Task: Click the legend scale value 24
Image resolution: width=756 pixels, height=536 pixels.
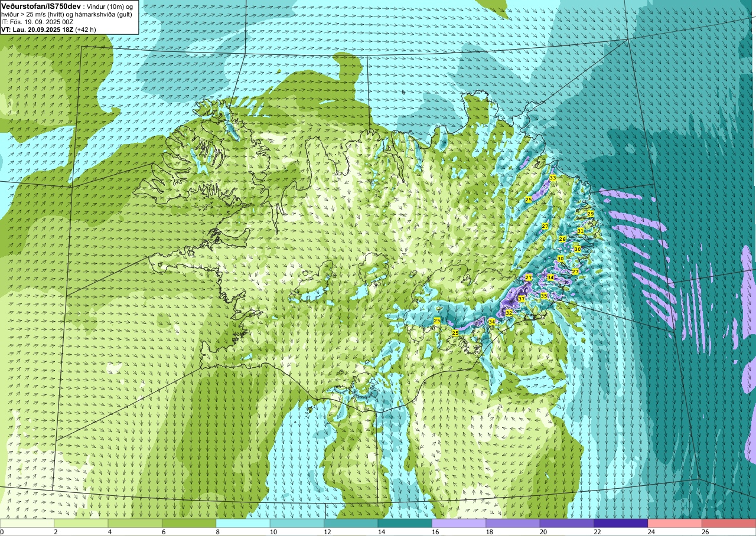Action: (651, 532)
